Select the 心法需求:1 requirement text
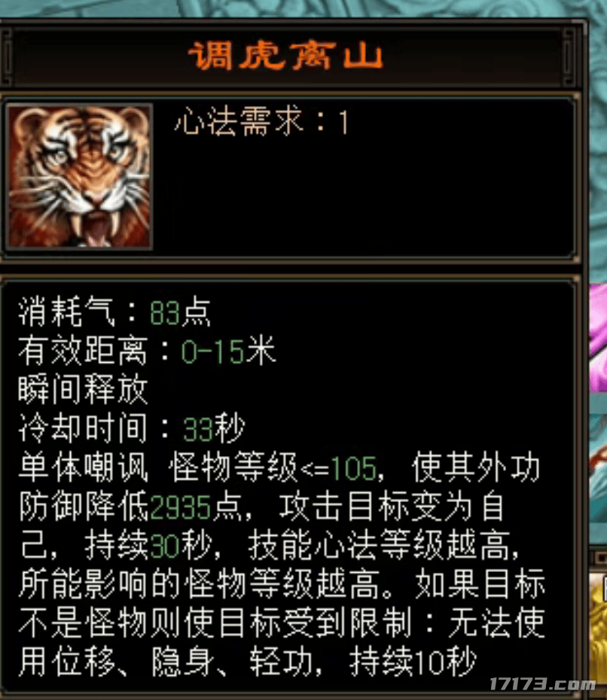Screen dimensions: 607x700 click(261, 122)
